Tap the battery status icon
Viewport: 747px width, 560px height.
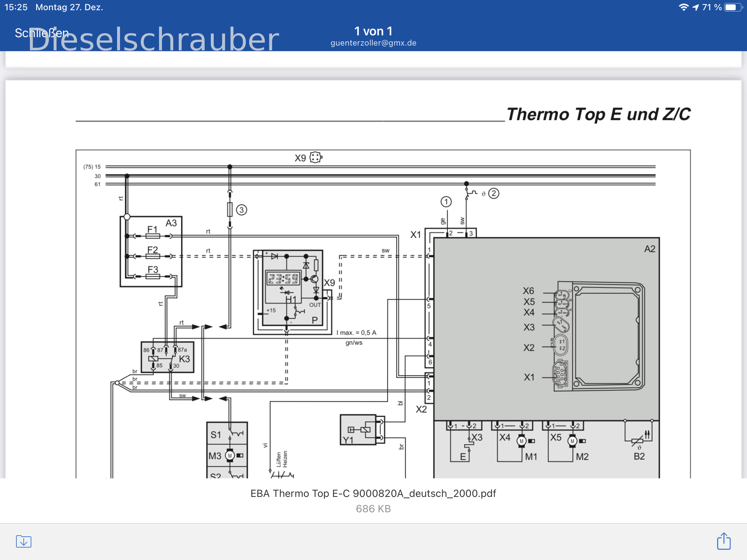(x=734, y=7)
